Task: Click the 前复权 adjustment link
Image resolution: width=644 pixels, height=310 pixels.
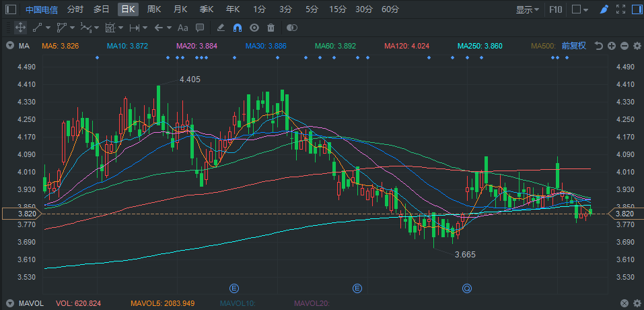Action: [573, 46]
